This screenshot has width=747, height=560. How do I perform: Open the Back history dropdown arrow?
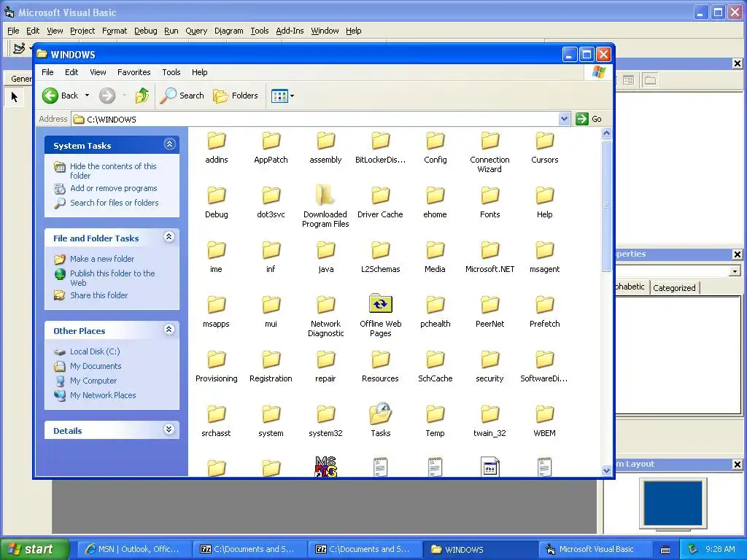pos(88,96)
